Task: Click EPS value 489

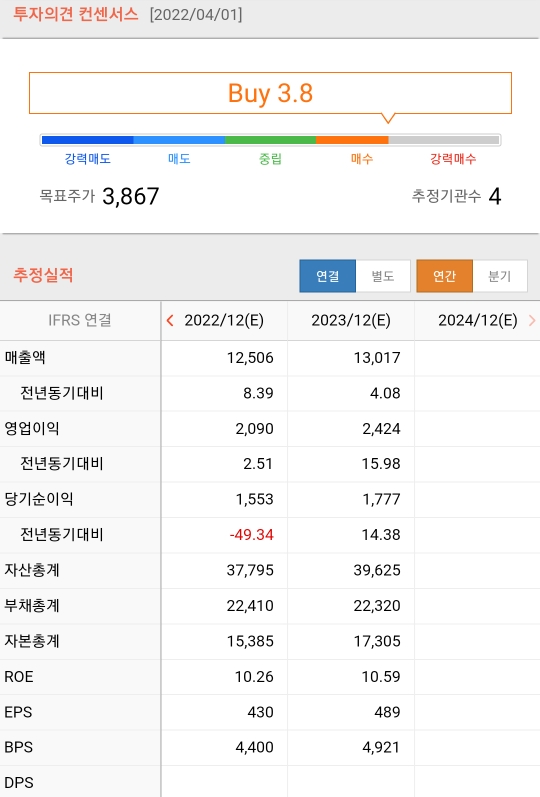Action: coord(387,713)
